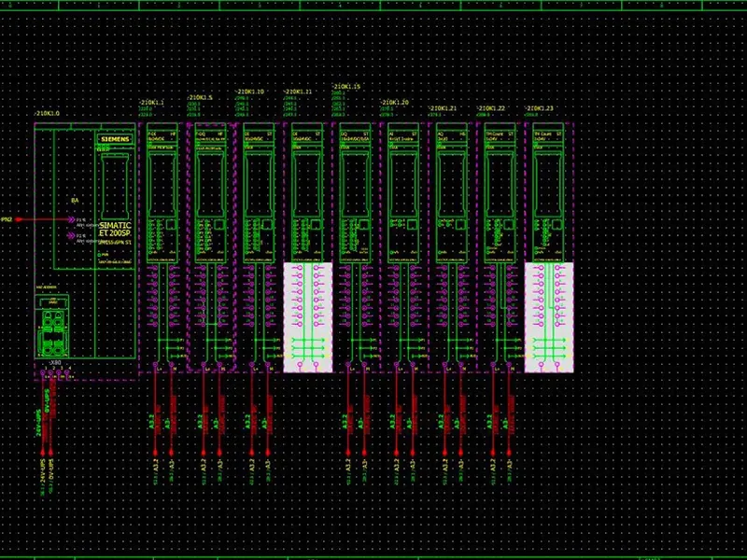Viewport: 747px width, 560px height.
Task: Click the DQ module symbol under -210K1.15
Action: 356,193
